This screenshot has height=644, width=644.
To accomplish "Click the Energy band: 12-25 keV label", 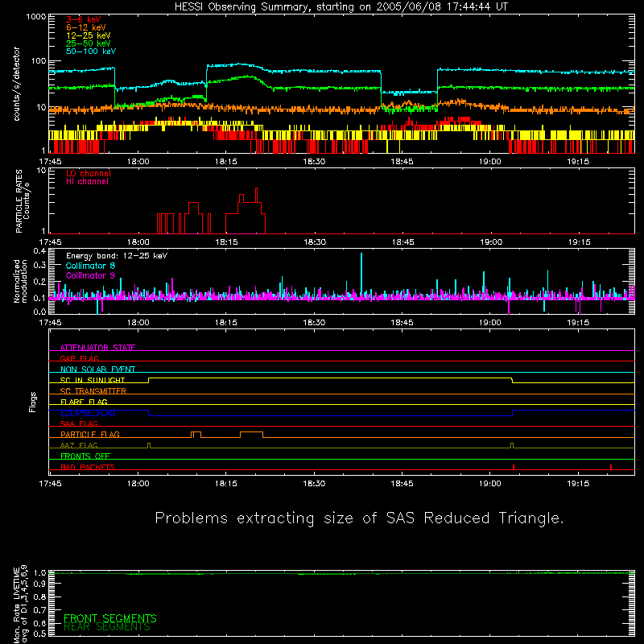I will 117,256.
